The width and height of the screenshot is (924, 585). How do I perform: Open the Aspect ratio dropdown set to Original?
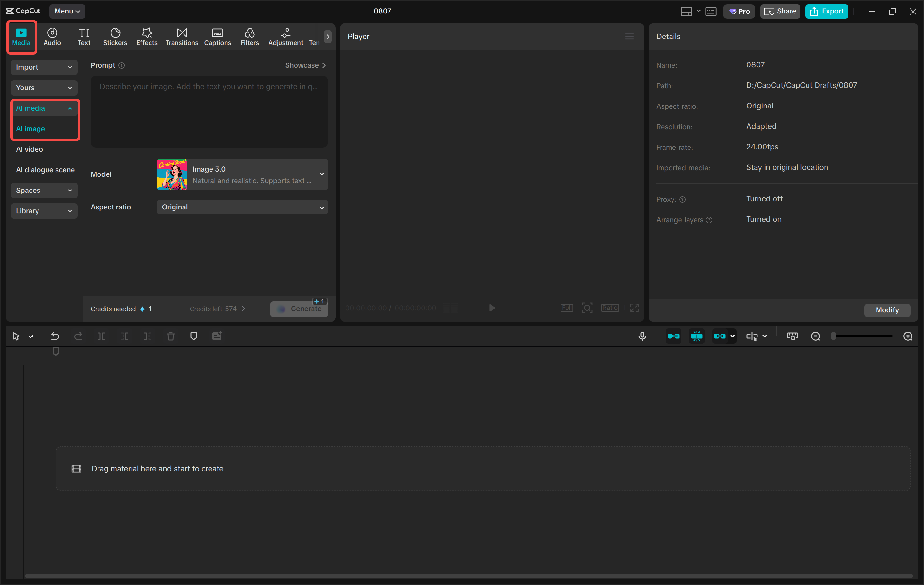coord(242,207)
